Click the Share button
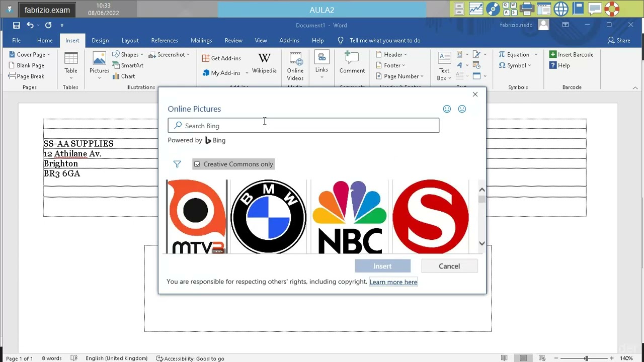The image size is (644, 362). 619,40
